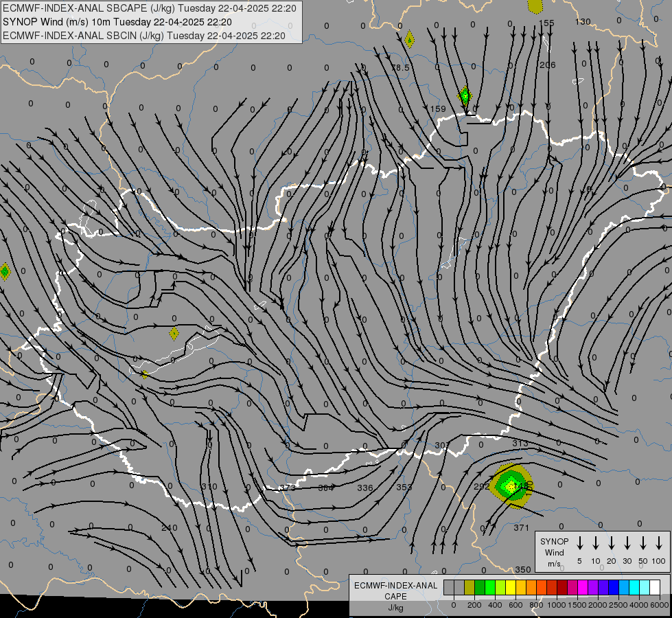The image size is (672, 618).
Task: Click the SBCIN title line in header box
Action: pos(144,36)
